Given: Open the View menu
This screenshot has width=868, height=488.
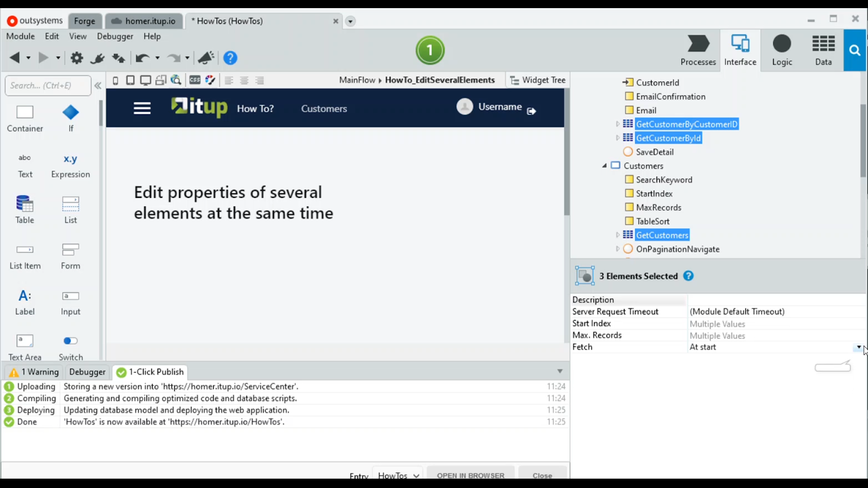Looking at the screenshot, I should 78,36.
